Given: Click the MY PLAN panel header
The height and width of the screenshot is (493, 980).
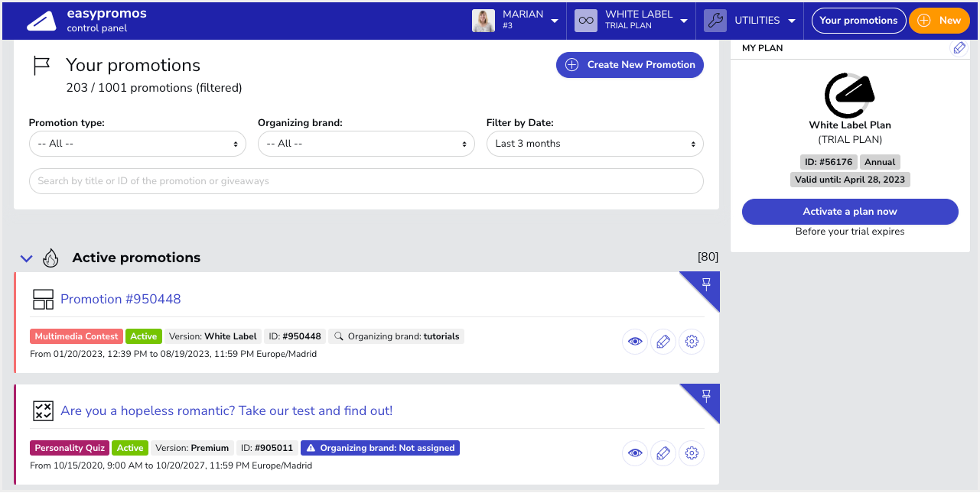Looking at the screenshot, I should click(x=763, y=48).
